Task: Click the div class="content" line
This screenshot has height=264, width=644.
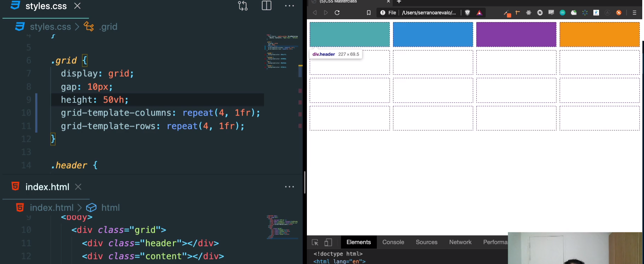Action: pos(153,256)
